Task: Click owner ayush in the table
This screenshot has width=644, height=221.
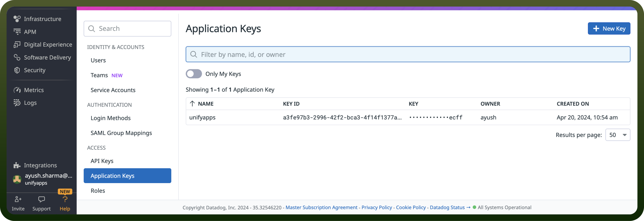Action: point(488,117)
